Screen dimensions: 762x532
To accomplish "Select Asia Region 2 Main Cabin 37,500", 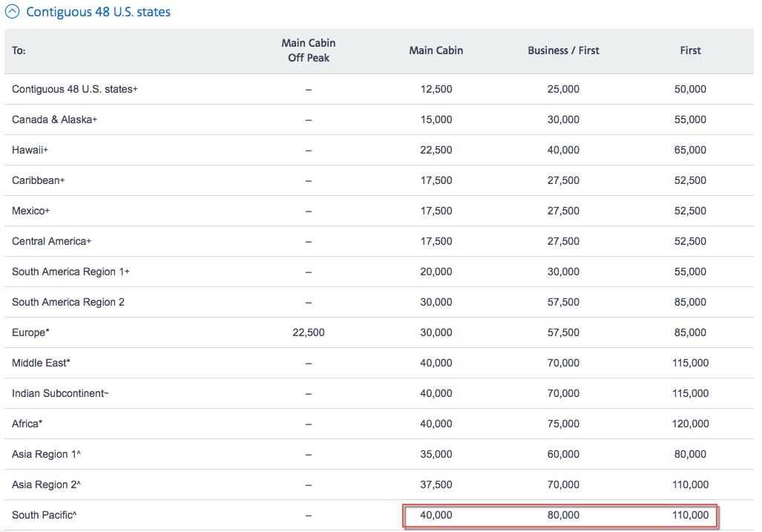I will pos(436,485).
